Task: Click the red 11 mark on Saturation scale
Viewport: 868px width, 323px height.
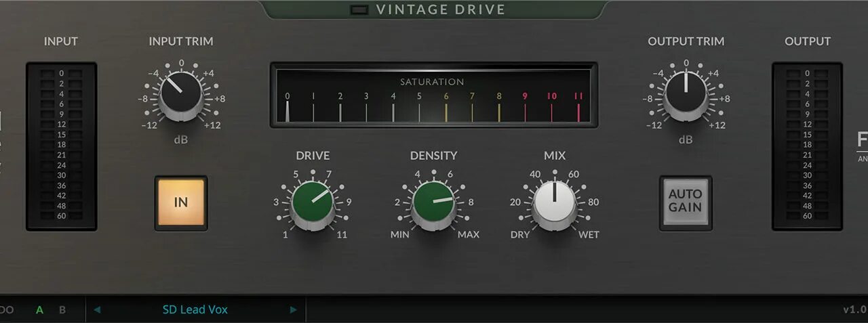Action: click(x=578, y=96)
